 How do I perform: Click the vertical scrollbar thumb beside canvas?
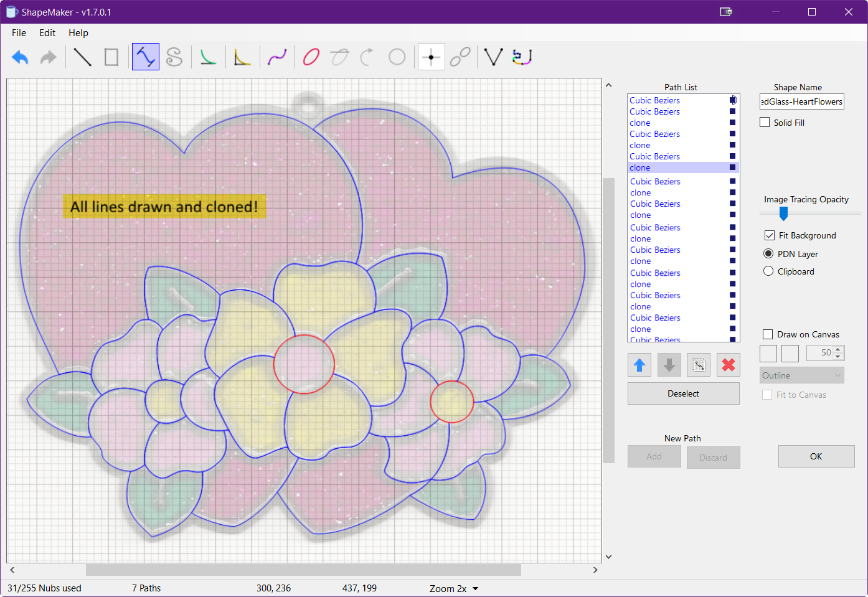pos(609,321)
